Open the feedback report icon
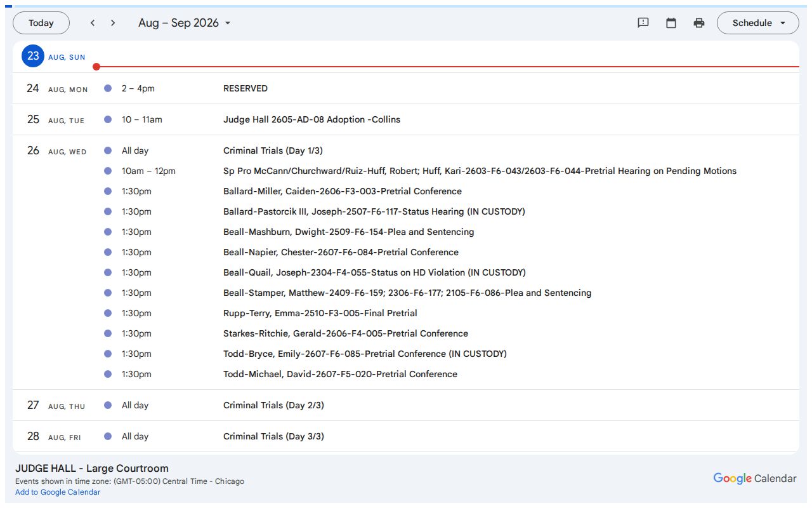 click(643, 23)
